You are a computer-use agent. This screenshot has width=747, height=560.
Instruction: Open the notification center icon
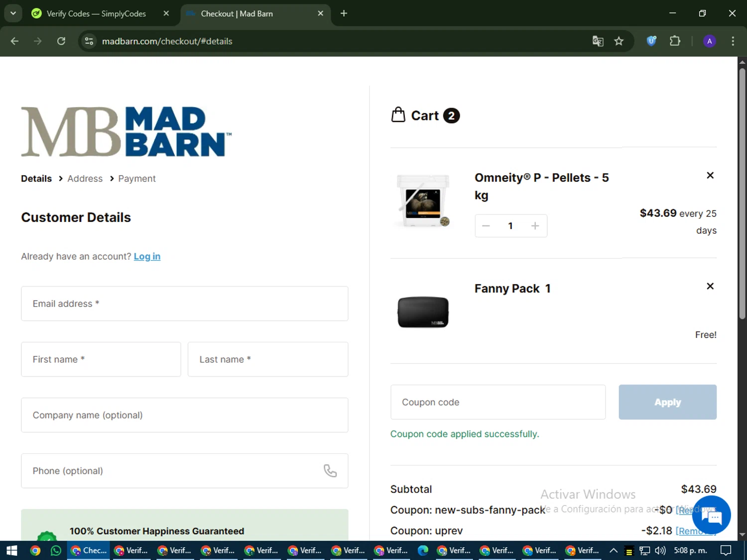click(x=726, y=551)
